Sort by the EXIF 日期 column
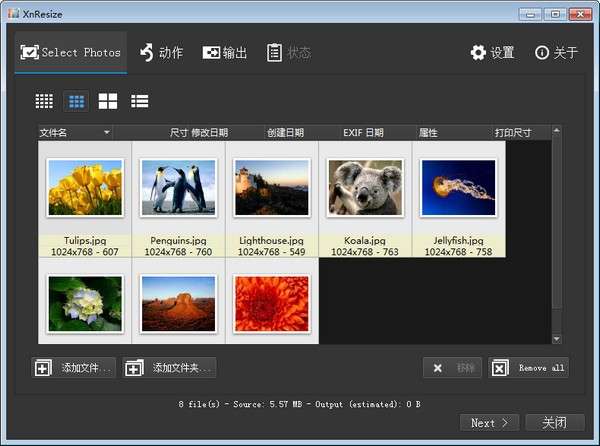The image size is (600, 446). point(363,132)
